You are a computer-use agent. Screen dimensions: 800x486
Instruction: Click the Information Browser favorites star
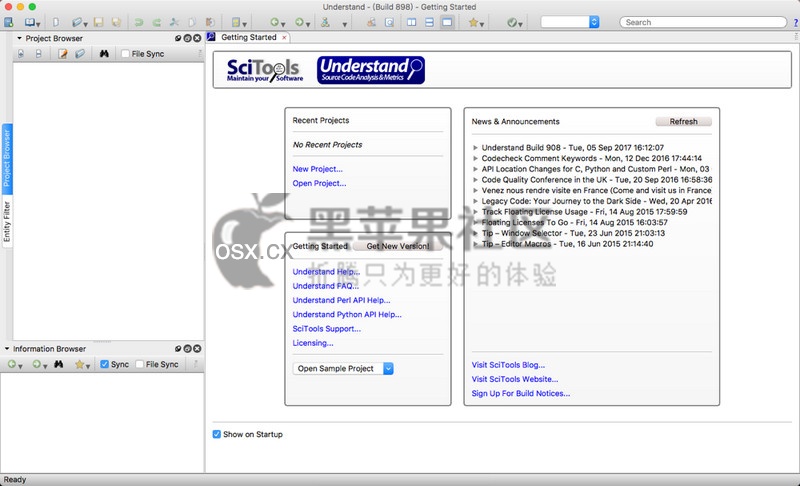[79, 364]
